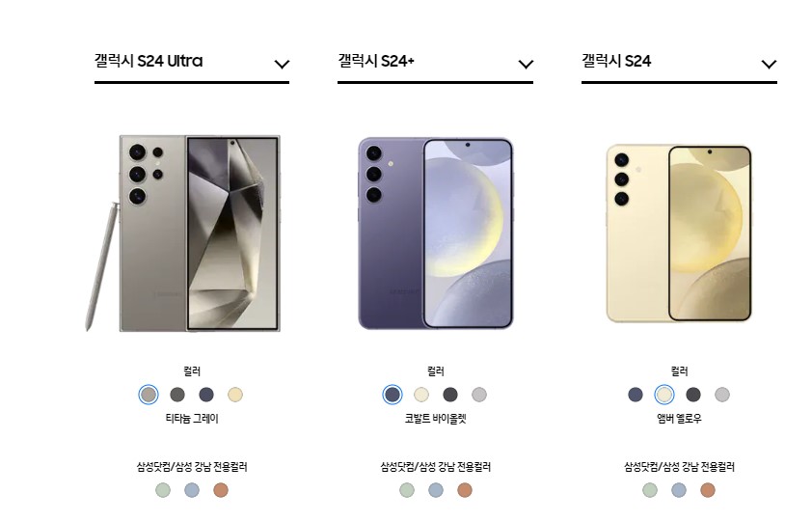Select the cobalt violet swatch for S24+
This screenshot has height=521, width=812.
point(392,395)
